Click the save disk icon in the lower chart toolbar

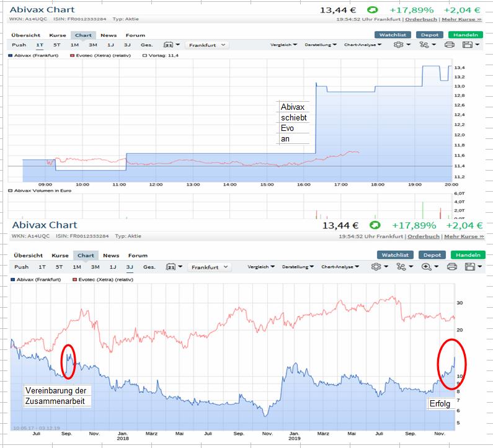(469, 267)
